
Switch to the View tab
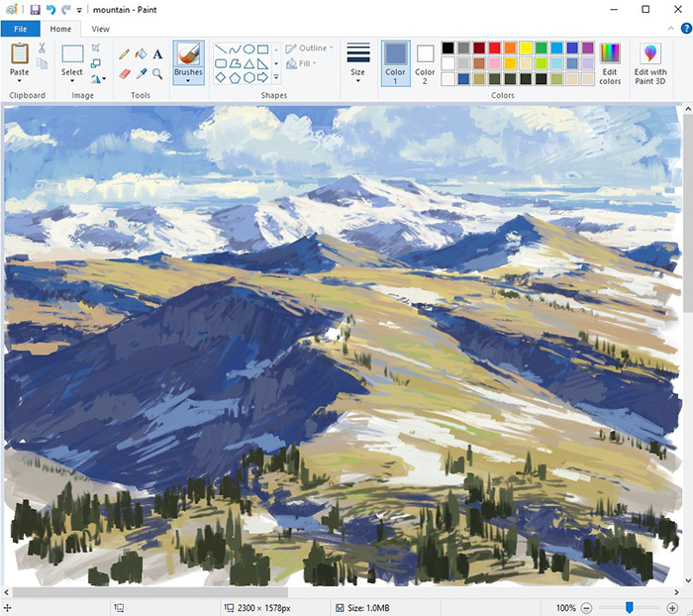(100, 29)
